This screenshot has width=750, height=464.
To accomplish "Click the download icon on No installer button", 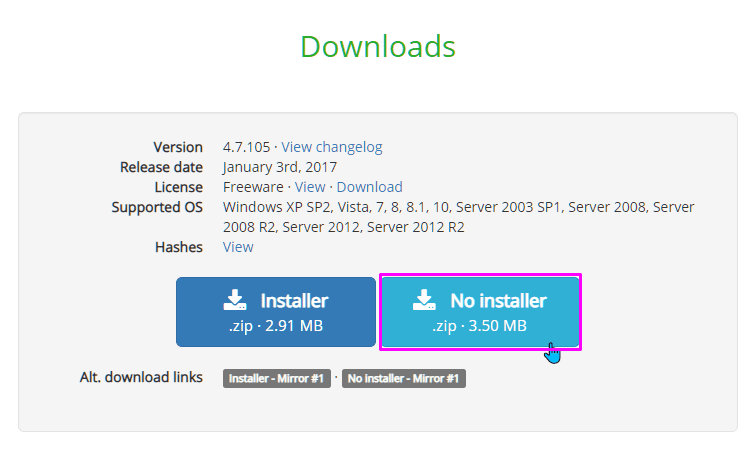I will point(424,300).
